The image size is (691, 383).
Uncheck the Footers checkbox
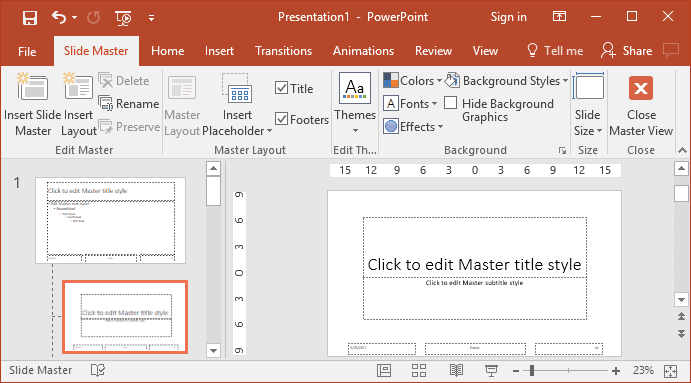click(x=281, y=119)
